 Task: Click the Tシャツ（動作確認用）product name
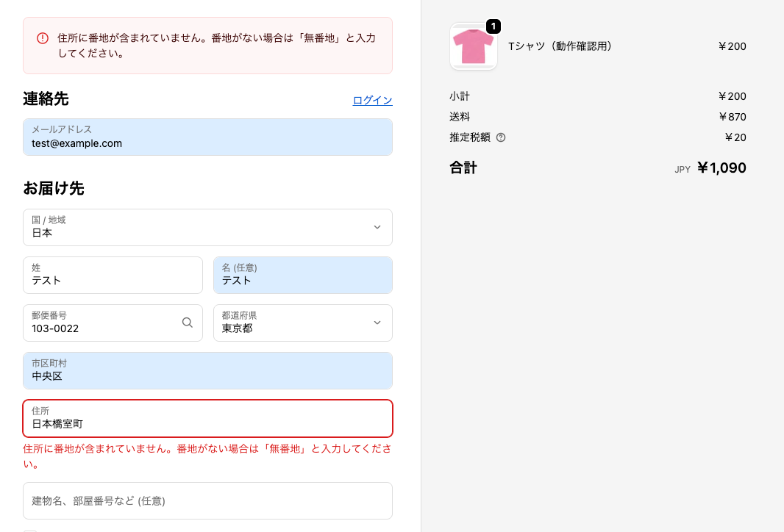click(x=560, y=46)
